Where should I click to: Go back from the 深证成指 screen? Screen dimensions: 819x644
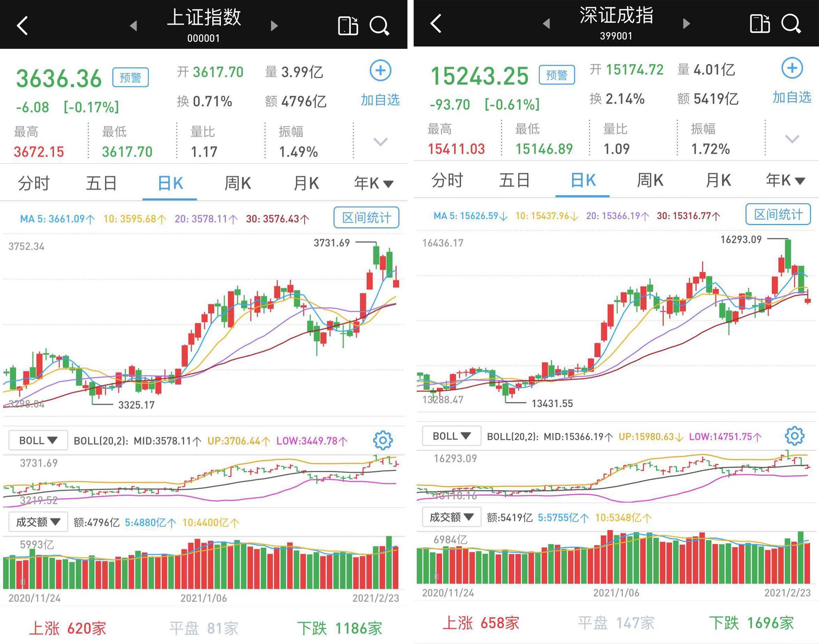tap(436, 23)
